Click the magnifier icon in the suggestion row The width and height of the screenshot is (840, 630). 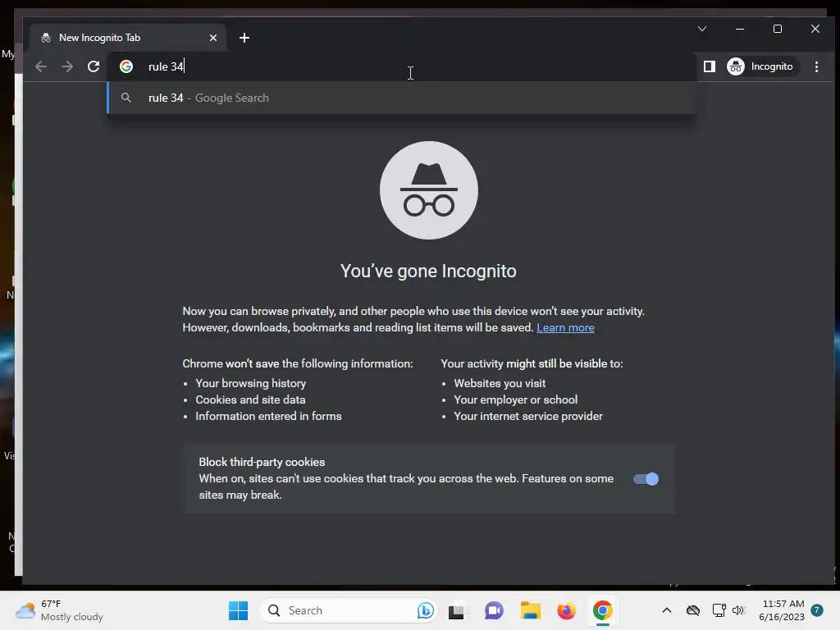point(126,98)
